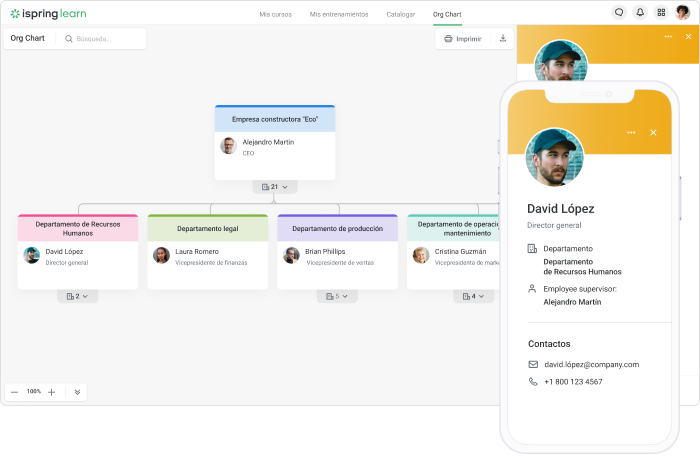Open the chat messages icon
Screen dimensions: 700x462
[x=619, y=12]
